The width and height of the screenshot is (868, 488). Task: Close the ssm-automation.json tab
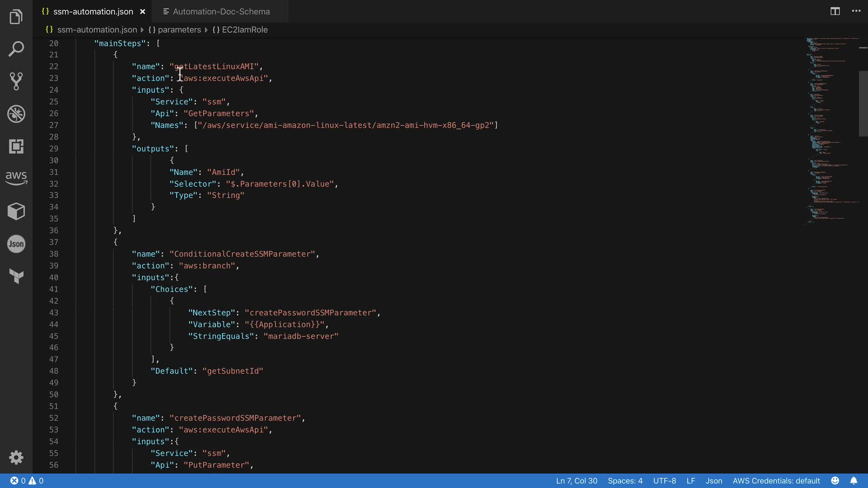142,12
